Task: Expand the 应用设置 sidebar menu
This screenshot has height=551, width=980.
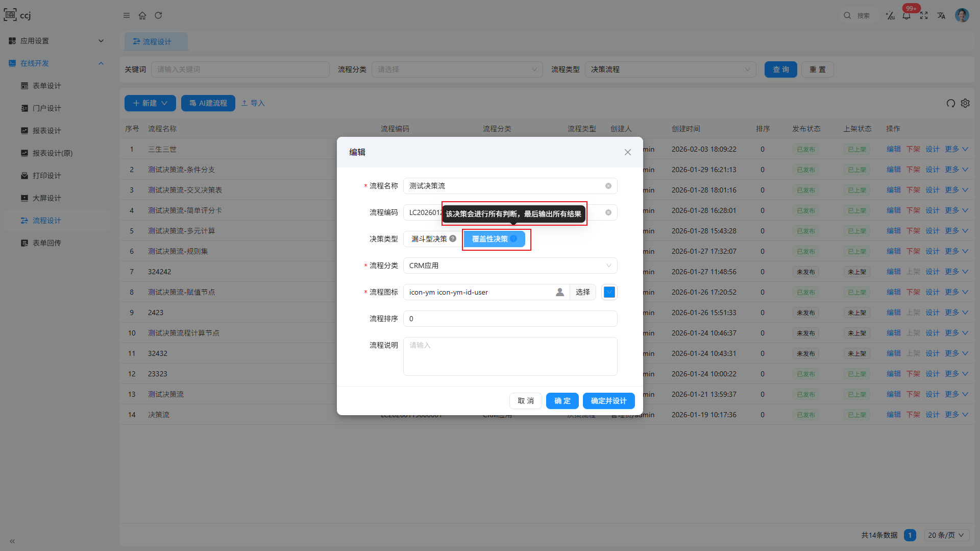Action: (56, 41)
